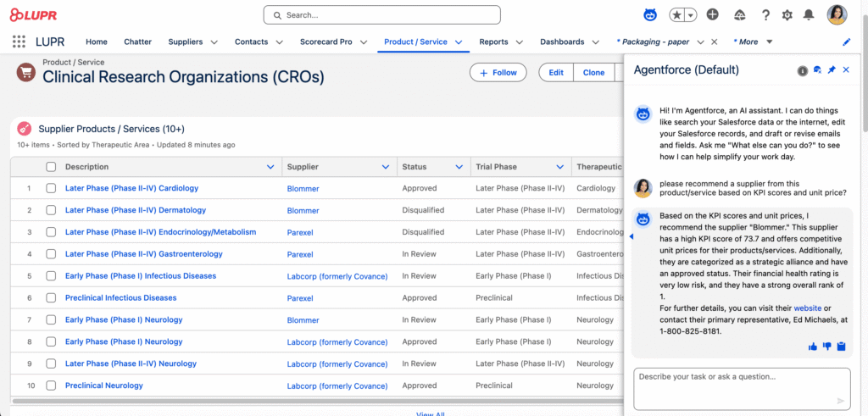Click the Agentforce panel info icon
The height and width of the screenshot is (416, 868).
[802, 70]
